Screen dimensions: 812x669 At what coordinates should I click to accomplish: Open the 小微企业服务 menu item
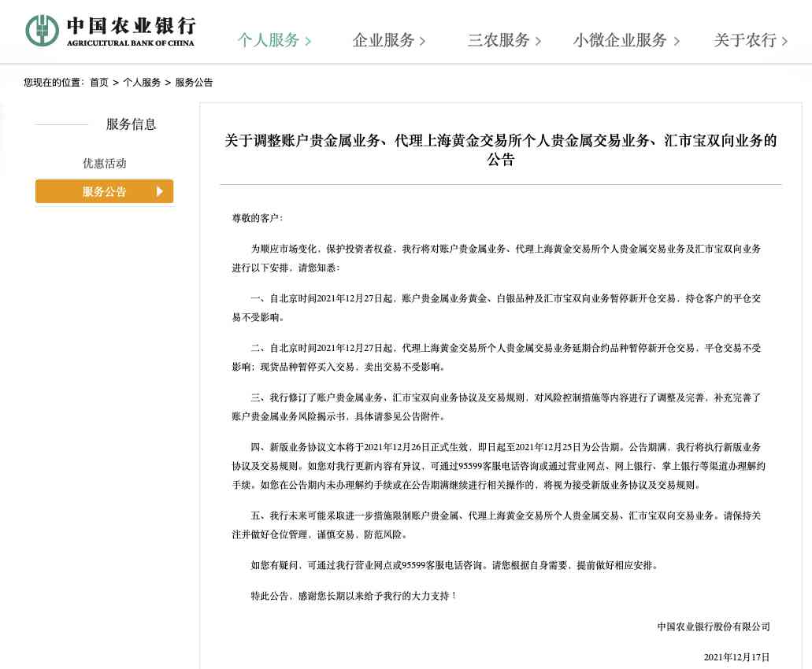pyautogui.click(x=619, y=41)
